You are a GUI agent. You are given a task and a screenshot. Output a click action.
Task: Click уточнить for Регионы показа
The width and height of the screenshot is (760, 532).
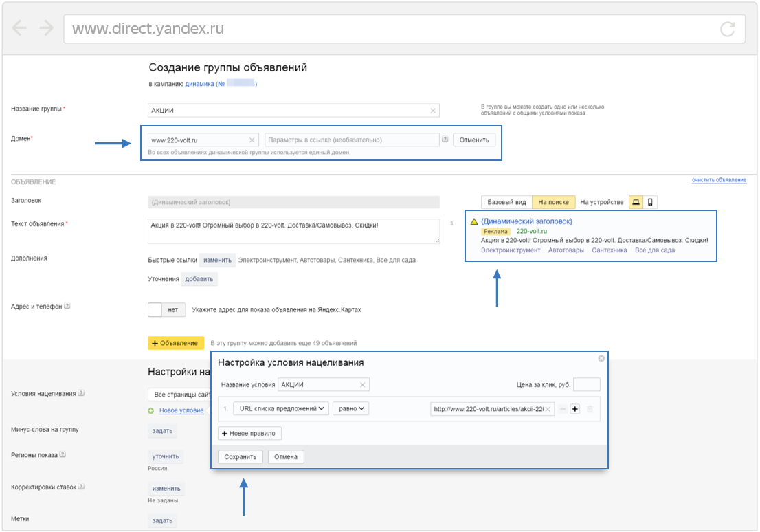point(166,456)
